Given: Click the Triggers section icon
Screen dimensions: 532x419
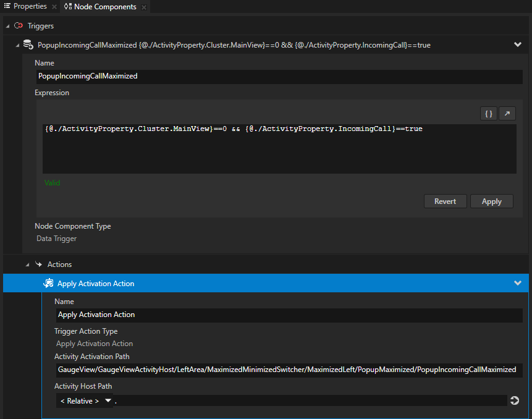Looking at the screenshot, I should pos(19,26).
